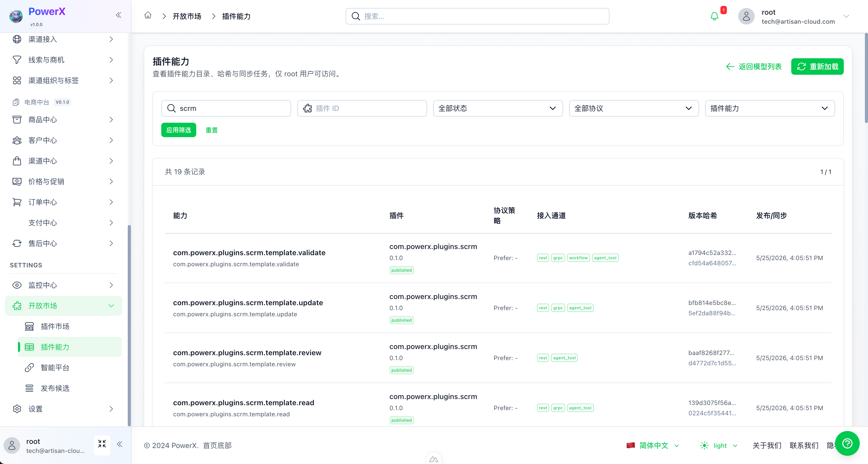The image size is (868, 464).
Task: Click the compress arrows icon in sidebar footer
Action: [102, 443]
